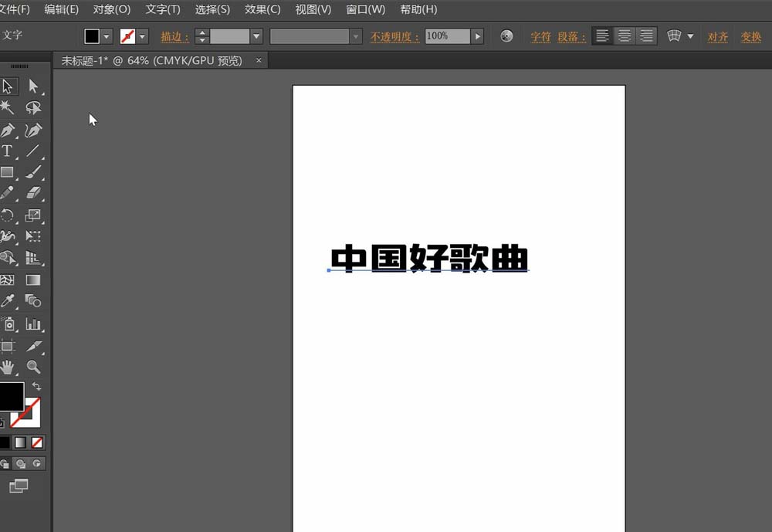The height and width of the screenshot is (532, 772).
Task: Select the Eyedropper tool
Action: (x=7, y=300)
